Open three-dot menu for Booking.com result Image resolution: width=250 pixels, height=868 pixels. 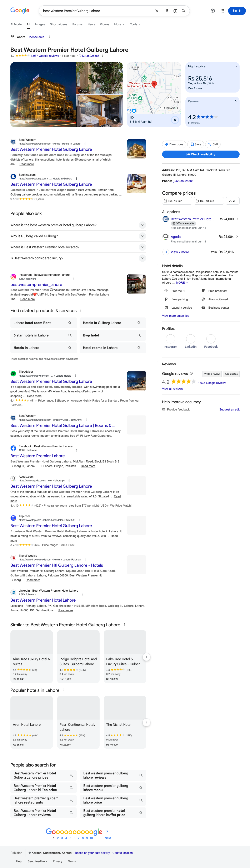pyautogui.click(x=76, y=179)
